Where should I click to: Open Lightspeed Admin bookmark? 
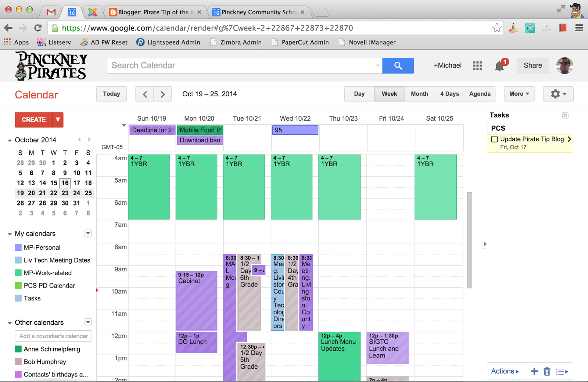[x=168, y=42]
